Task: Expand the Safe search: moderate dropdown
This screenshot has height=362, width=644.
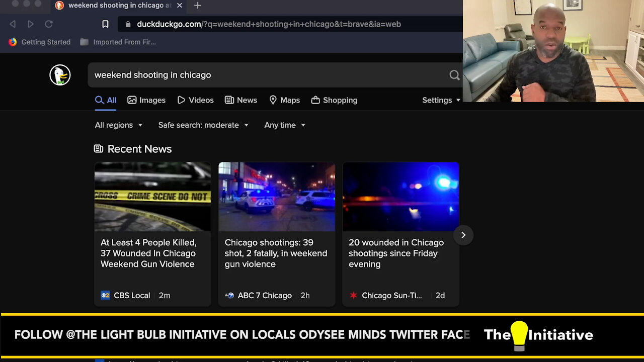Action: coord(203,125)
